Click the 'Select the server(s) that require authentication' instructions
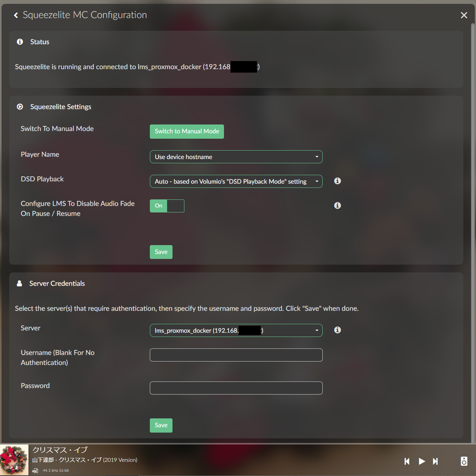The image size is (476, 476). (x=187, y=308)
